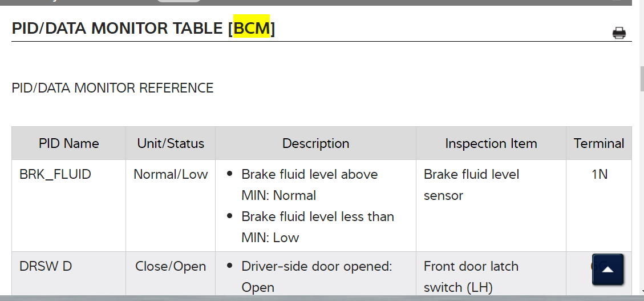Screen dimensions: 644x301
Task: Click the Front door latch switch (LH) cell
Action: pos(471,276)
